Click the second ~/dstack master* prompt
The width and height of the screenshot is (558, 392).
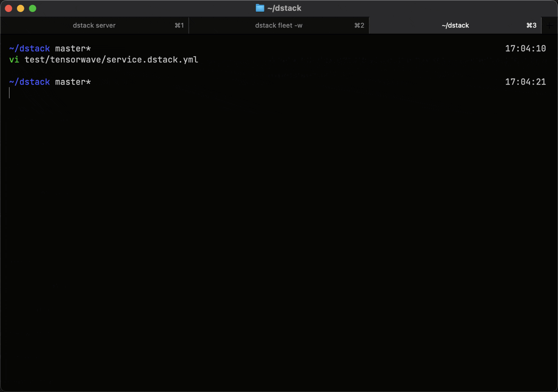50,82
